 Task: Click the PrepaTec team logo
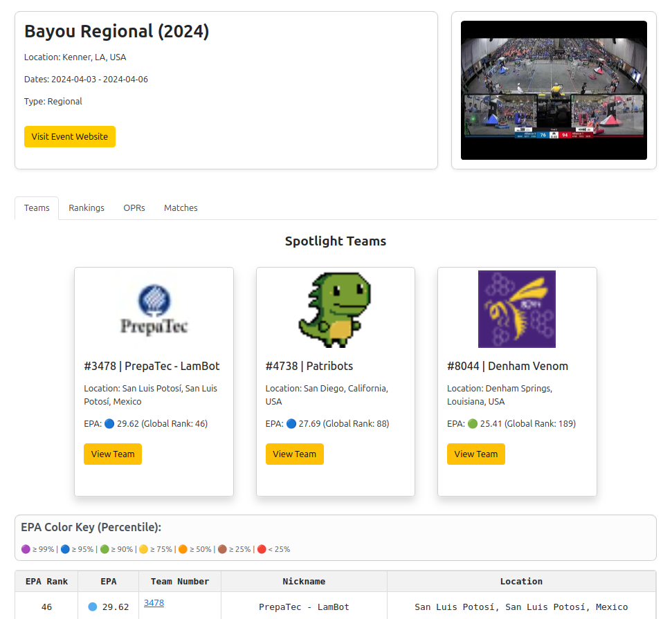154,309
